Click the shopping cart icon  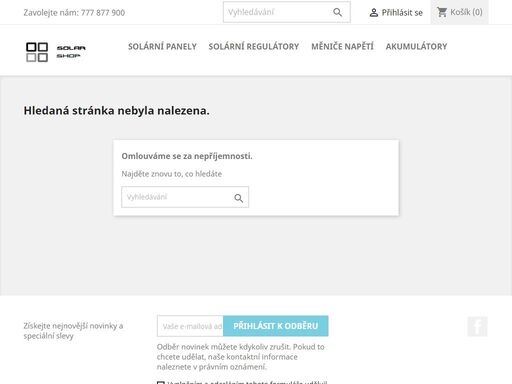click(x=442, y=12)
